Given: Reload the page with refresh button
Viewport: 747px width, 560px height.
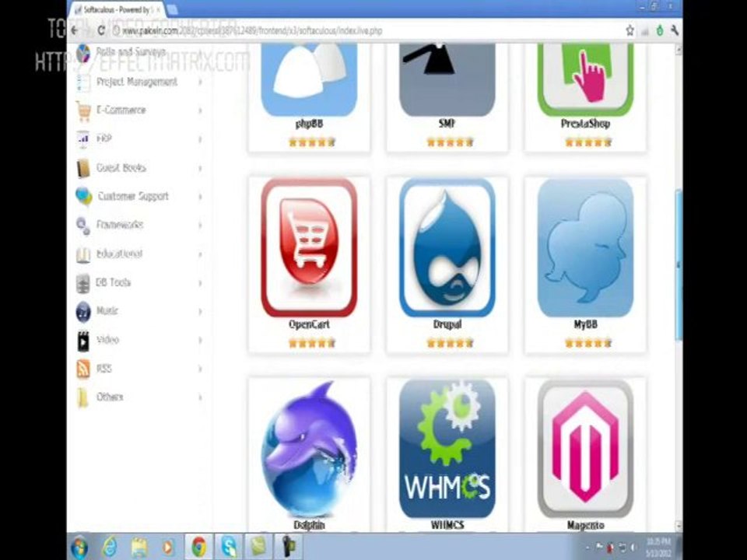Looking at the screenshot, I should [100, 31].
